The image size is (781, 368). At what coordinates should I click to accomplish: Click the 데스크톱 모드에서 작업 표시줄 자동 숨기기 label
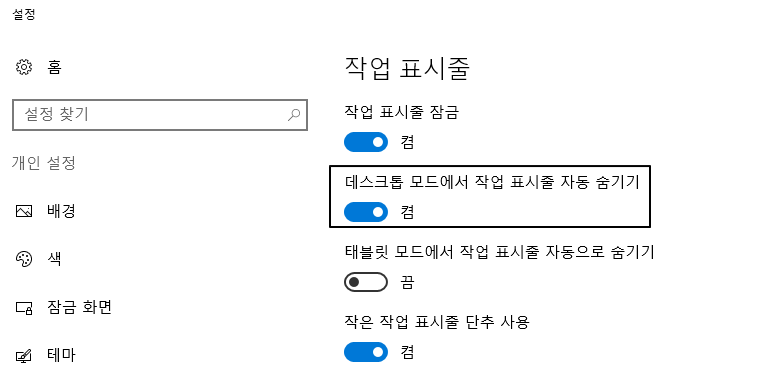[492, 182]
